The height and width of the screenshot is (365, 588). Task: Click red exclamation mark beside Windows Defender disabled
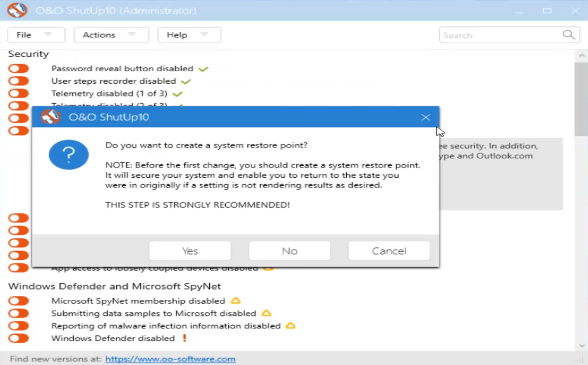pyautogui.click(x=184, y=338)
